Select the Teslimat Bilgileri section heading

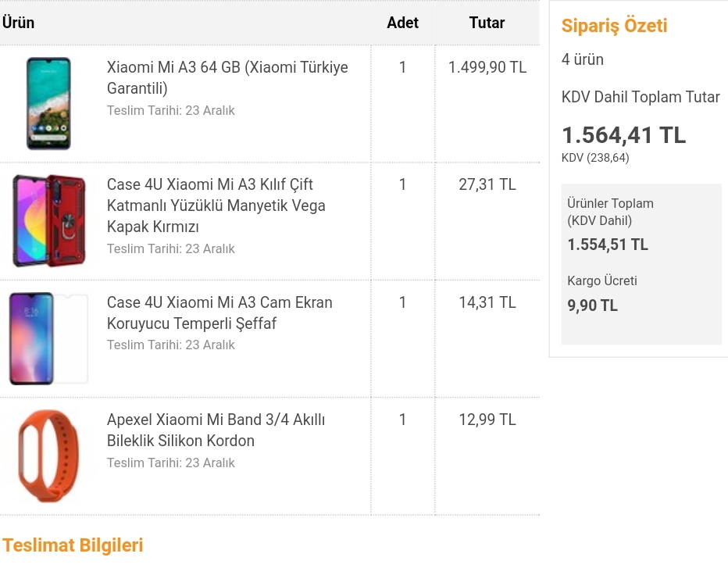pyautogui.click(x=73, y=545)
